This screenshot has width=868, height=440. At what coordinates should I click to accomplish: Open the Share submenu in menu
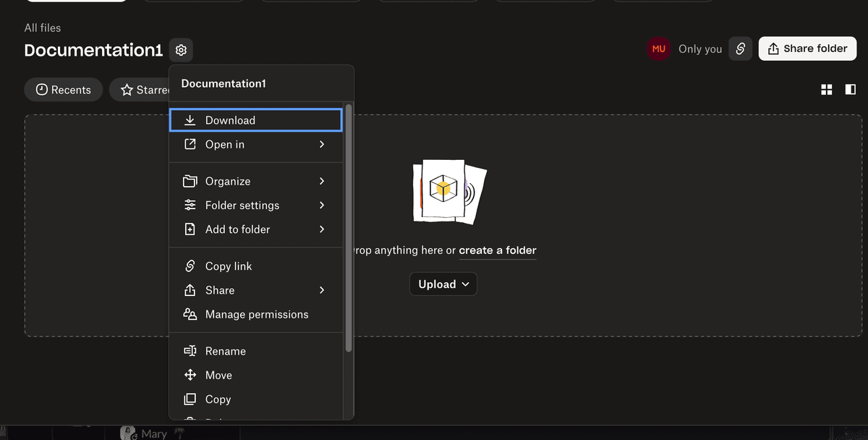(x=255, y=290)
